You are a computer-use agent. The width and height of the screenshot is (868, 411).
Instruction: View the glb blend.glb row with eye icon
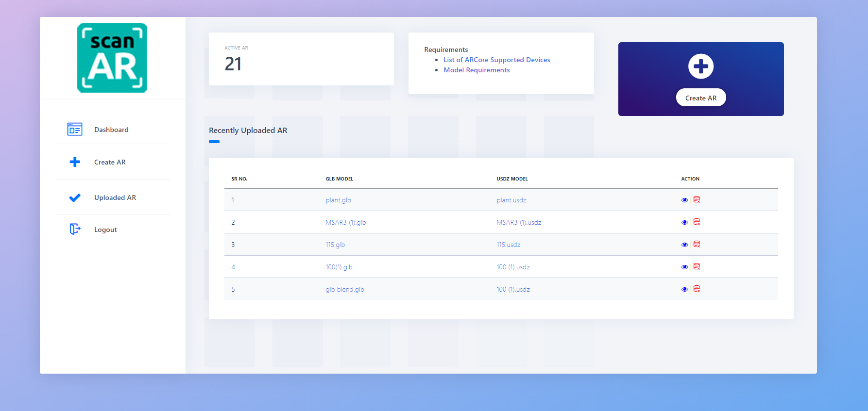[x=684, y=289]
